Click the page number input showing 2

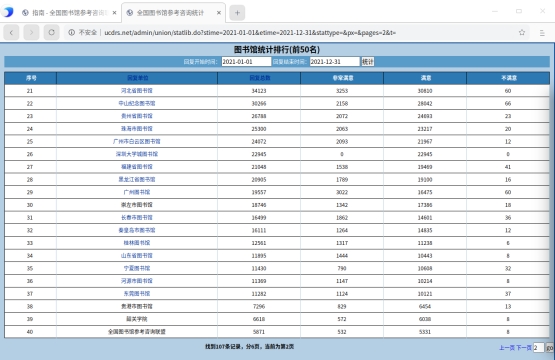(x=538, y=348)
